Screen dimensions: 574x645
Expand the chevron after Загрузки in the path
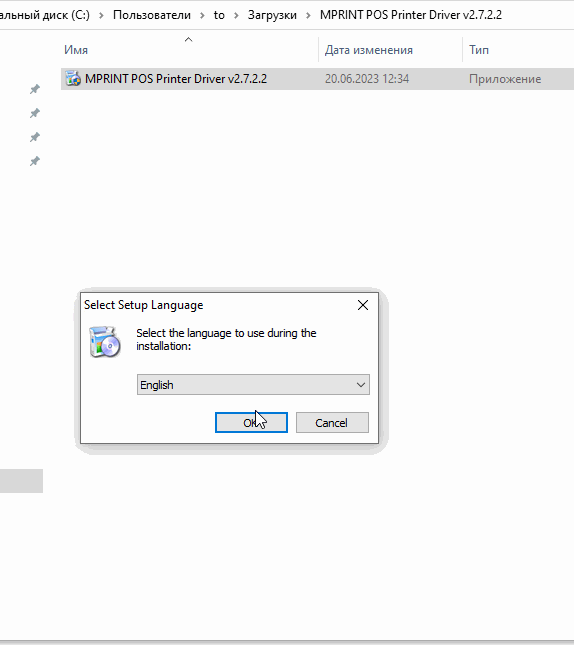308,16
